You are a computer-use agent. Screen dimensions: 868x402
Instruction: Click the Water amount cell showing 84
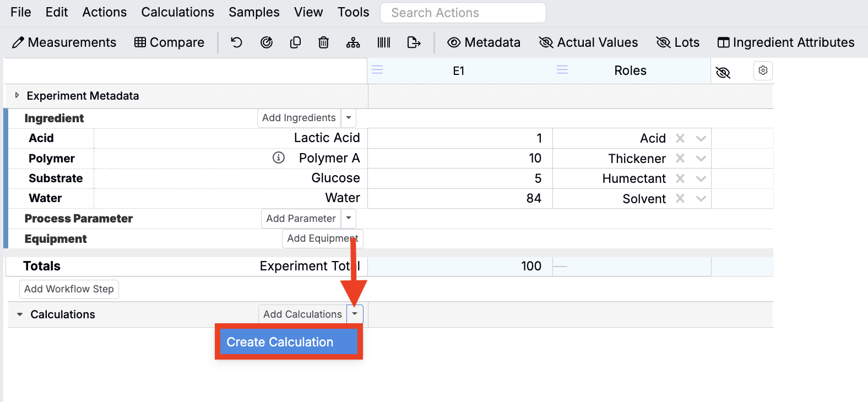[460, 199]
